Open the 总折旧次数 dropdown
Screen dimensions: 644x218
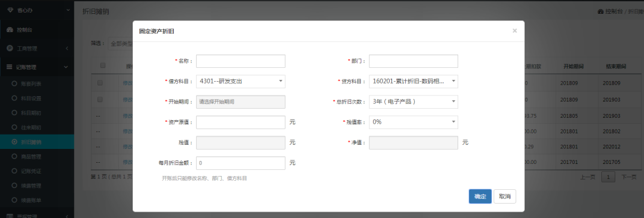pyautogui.click(x=414, y=102)
